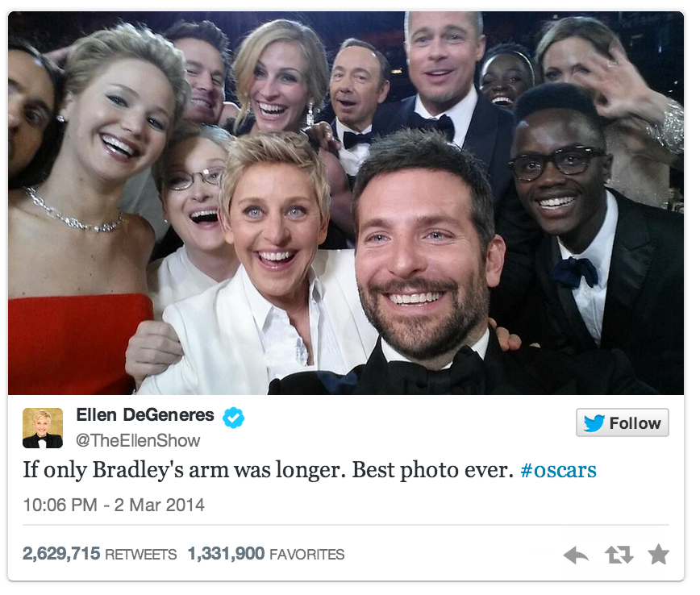
Task: Open the 10:06 PM - 2 Mar 2014 timestamp
Action: click(114, 506)
